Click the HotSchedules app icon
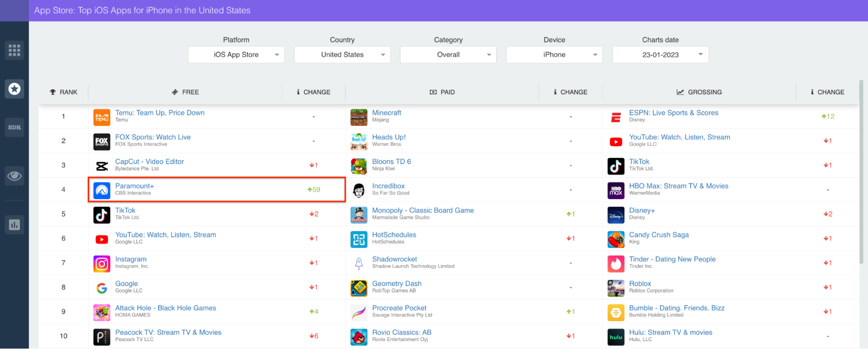Screen dimensions: 868x349 tap(359, 239)
